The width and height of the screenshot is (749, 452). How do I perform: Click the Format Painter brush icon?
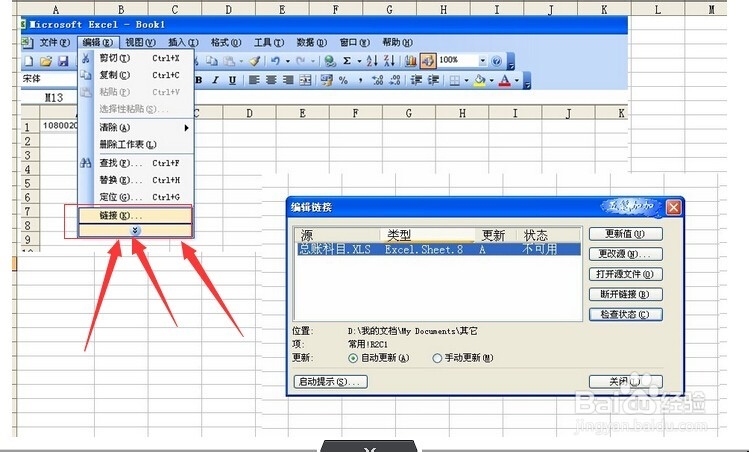pos(256,61)
